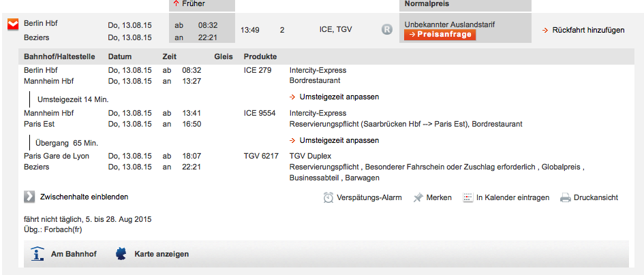Click train number ICE 279

click(257, 70)
